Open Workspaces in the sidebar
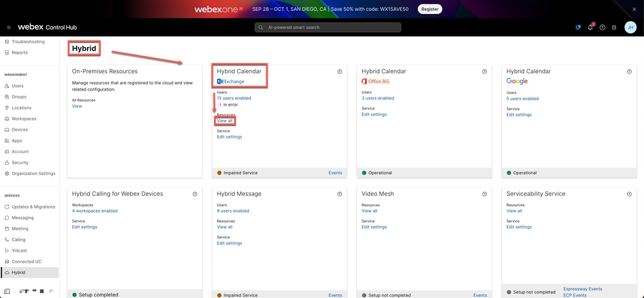 (x=24, y=119)
